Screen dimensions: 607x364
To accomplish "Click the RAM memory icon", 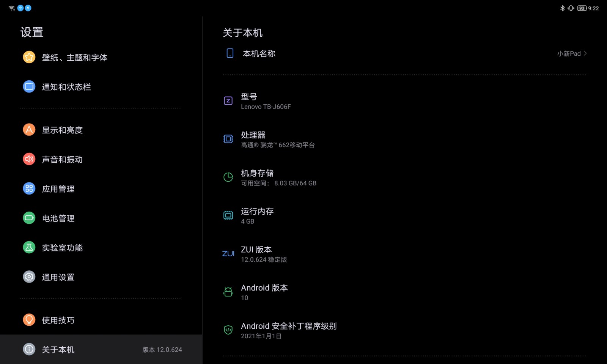I will (x=228, y=215).
